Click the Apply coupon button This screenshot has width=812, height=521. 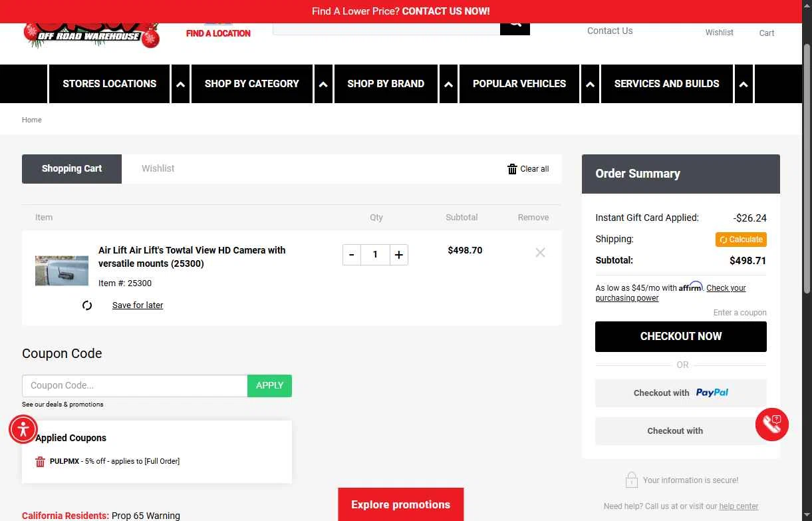pos(269,386)
